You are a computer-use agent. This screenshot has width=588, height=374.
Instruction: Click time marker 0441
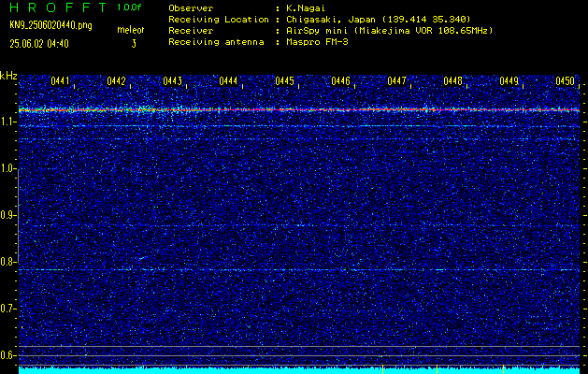coord(60,81)
